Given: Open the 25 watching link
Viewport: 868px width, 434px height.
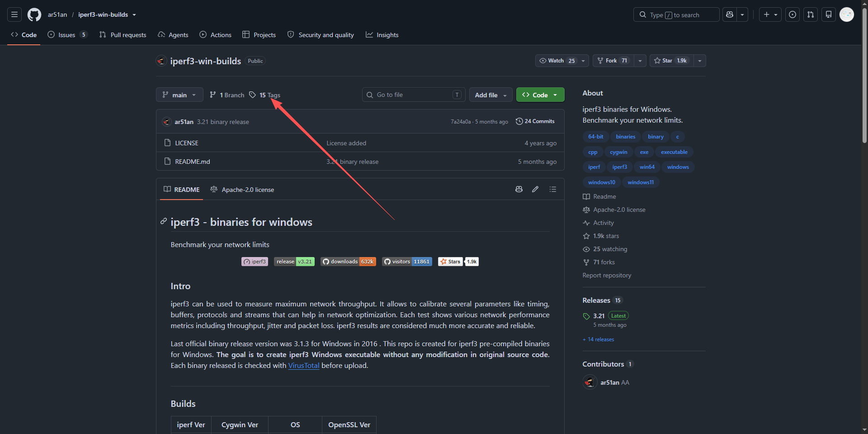Looking at the screenshot, I should [x=605, y=249].
